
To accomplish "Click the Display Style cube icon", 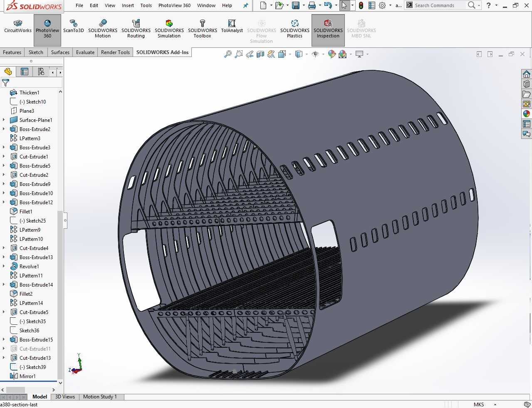I will (299, 54).
